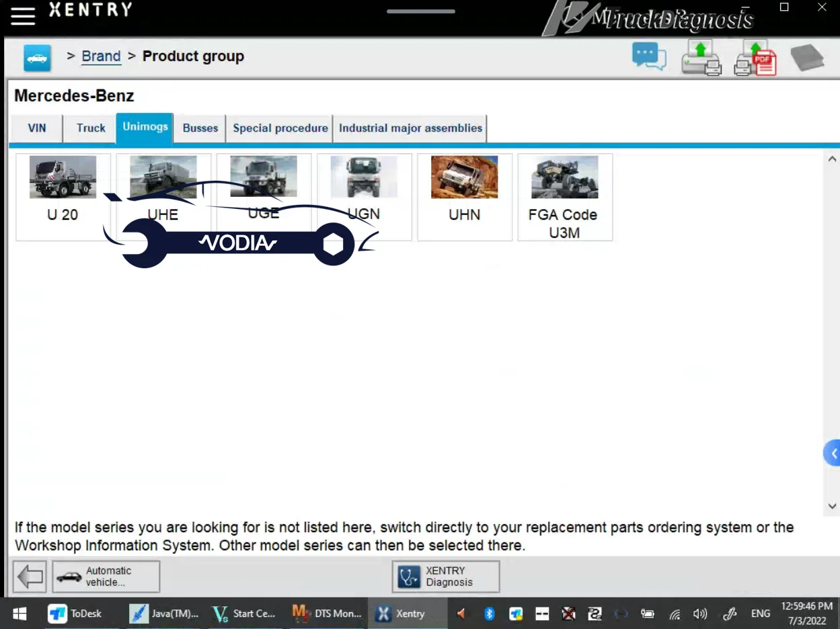Open the volume tray icon

(700, 614)
